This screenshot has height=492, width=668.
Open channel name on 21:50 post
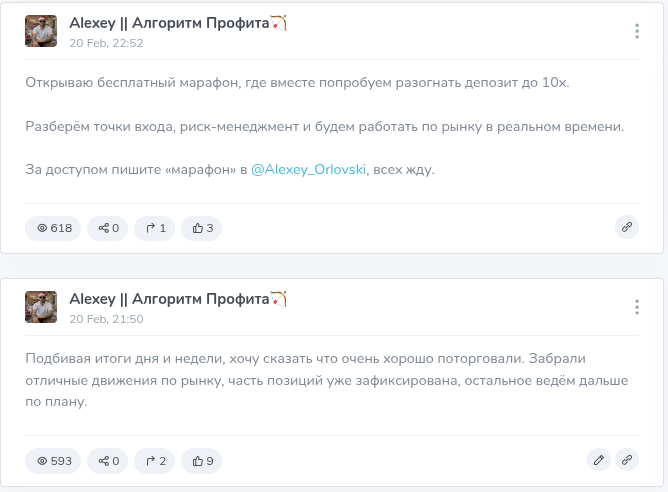point(178,299)
